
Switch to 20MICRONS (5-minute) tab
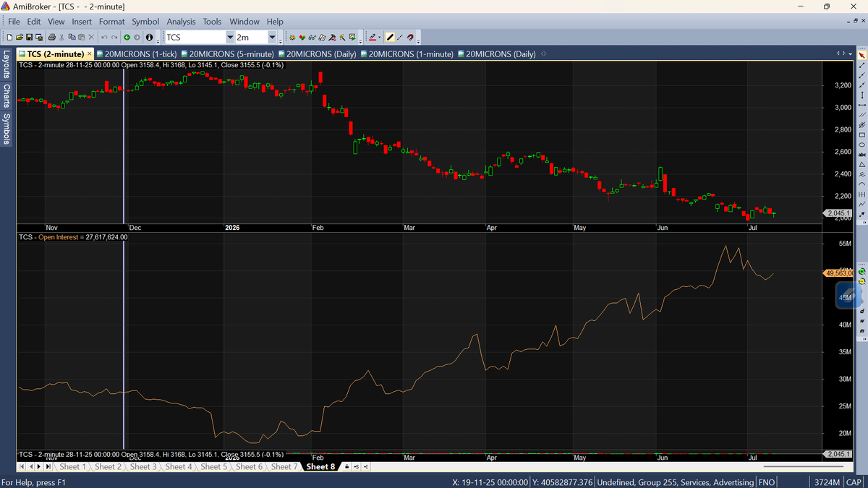[x=228, y=54]
